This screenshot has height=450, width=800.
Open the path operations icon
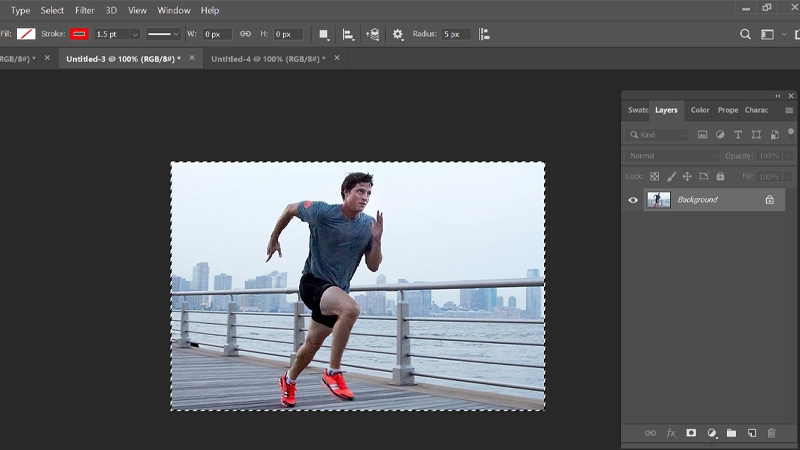[323, 34]
